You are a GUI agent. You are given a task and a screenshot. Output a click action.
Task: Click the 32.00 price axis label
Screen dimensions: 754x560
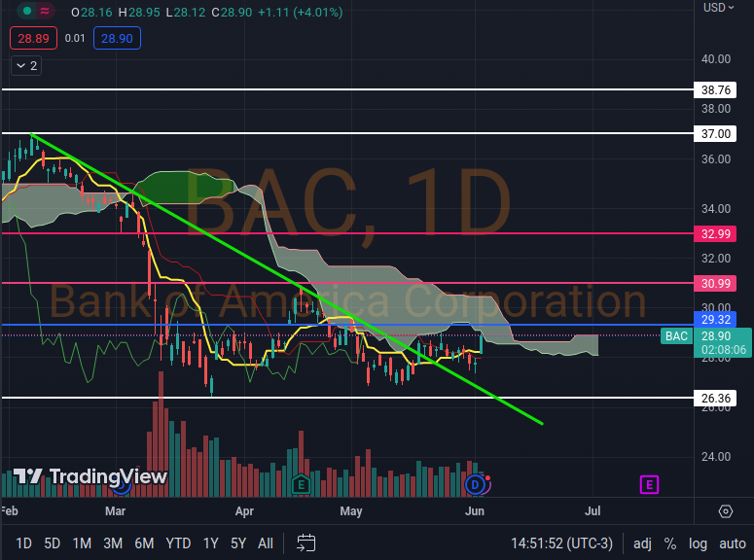point(715,259)
